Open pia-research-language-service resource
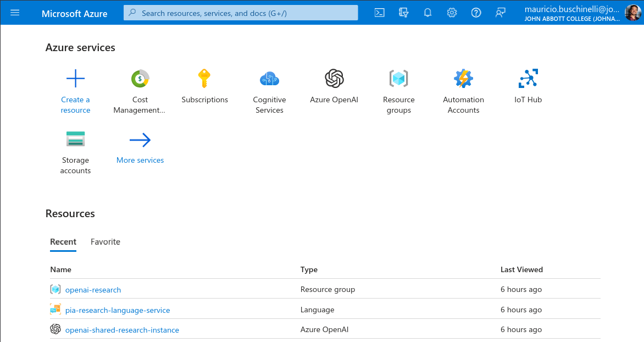This screenshot has height=342, width=644. coord(118,310)
